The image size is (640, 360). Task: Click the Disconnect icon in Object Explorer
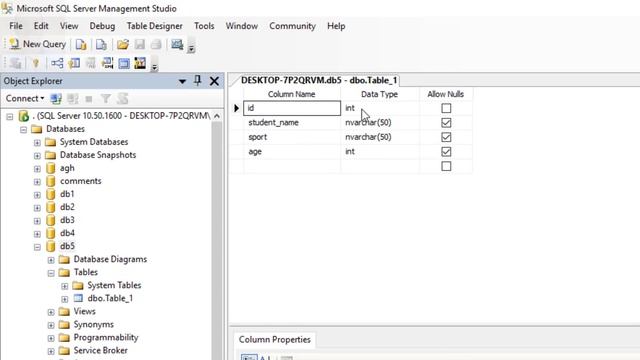click(73, 98)
